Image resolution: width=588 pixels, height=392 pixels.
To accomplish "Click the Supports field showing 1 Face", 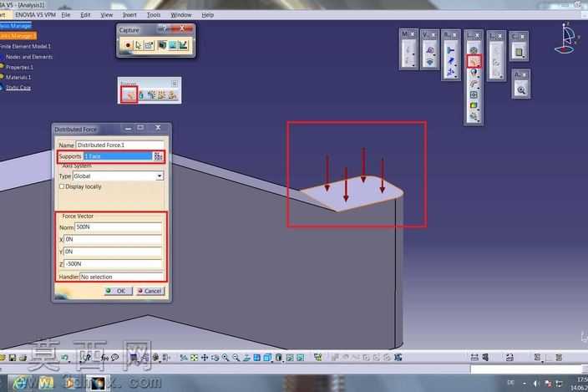I will pos(118,156).
